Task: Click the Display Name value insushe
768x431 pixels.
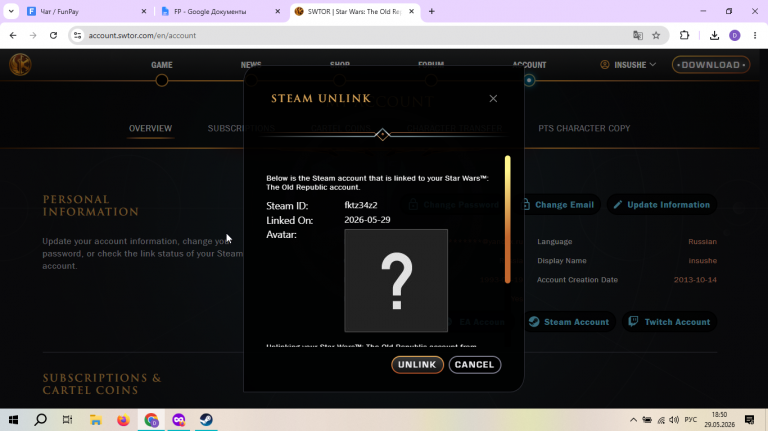Action: 703,261
